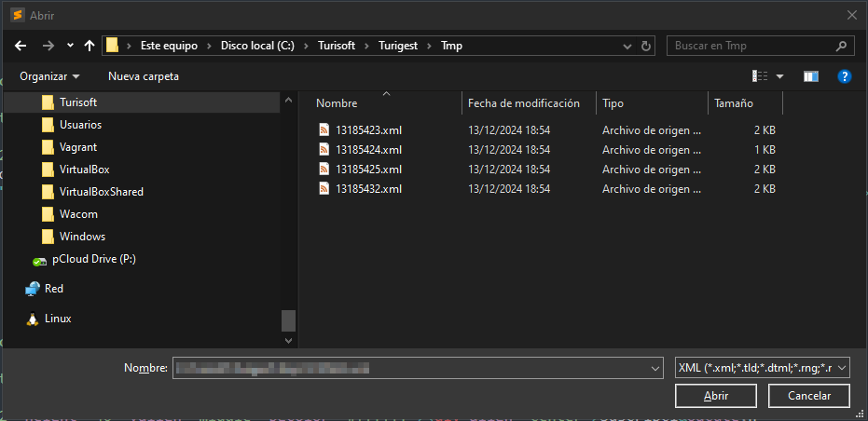Open help with the question mark icon
The height and width of the screenshot is (421, 868).
(x=844, y=76)
